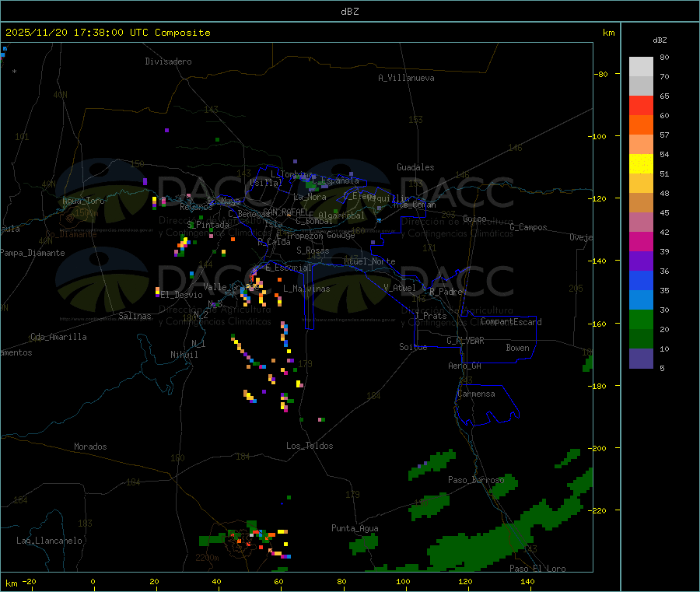Click the La_Nora map label

(310, 197)
